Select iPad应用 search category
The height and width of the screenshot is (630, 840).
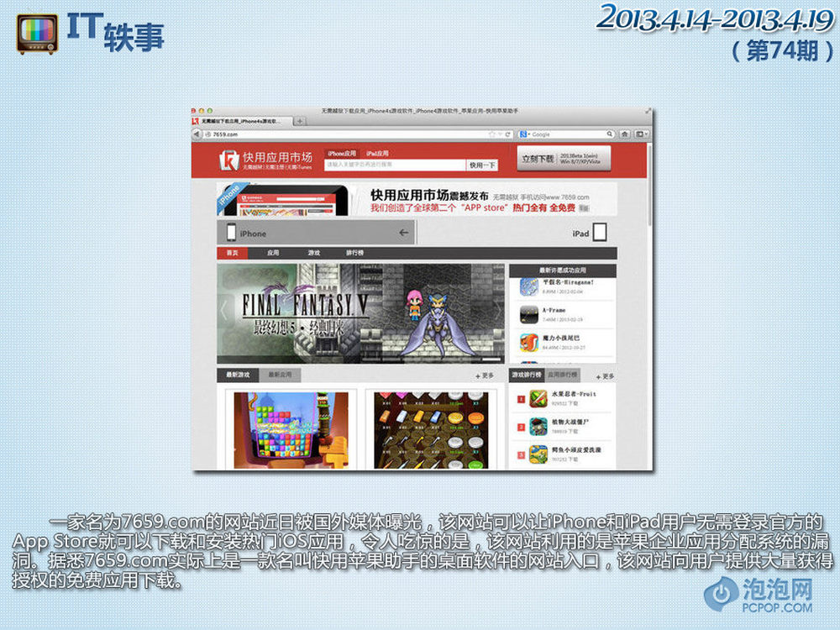[x=378, y=154]
